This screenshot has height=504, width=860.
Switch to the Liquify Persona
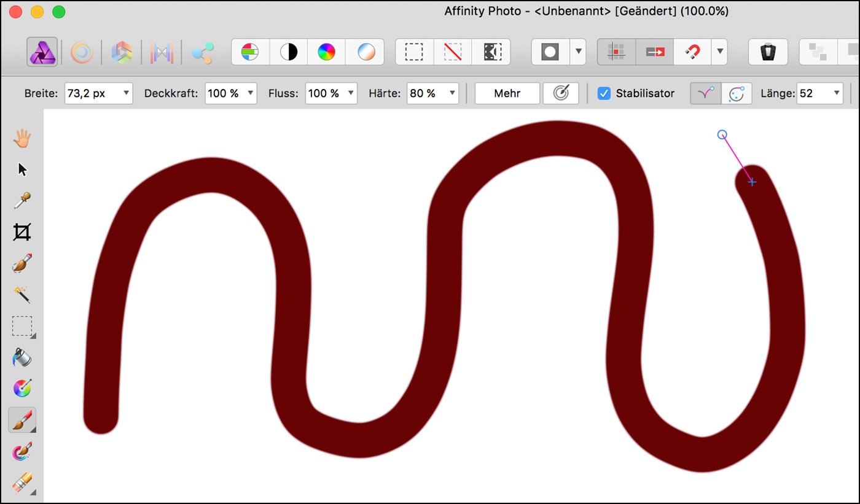82,53
